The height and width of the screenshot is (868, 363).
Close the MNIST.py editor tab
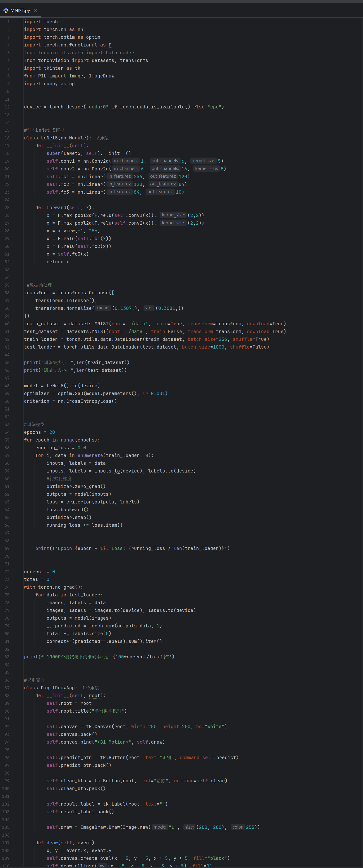point(36,11)
